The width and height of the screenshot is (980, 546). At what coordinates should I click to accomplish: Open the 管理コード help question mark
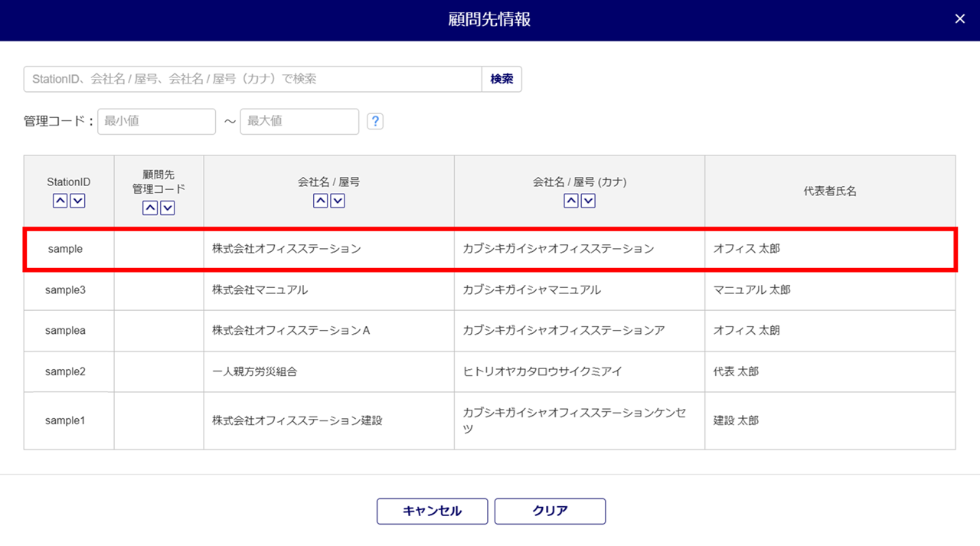pyautogui.click(x=375, y=122)
